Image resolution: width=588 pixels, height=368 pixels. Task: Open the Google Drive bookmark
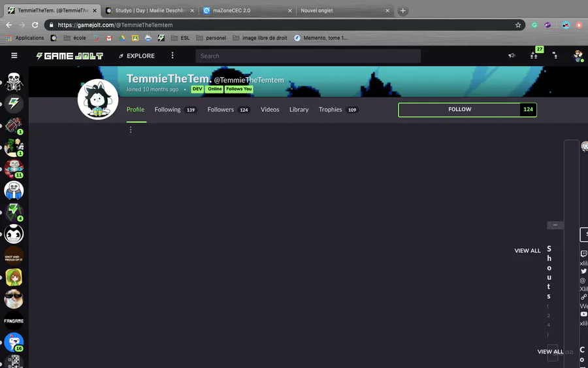122,38
